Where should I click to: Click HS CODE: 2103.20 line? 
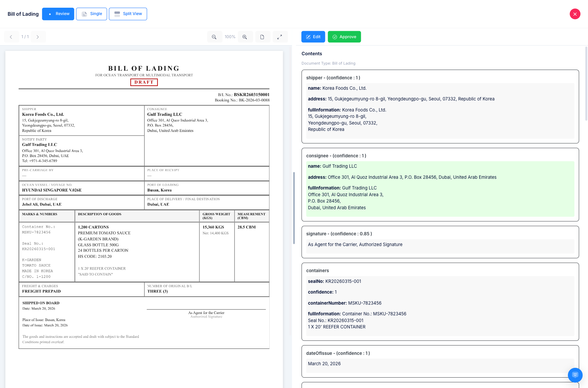click(95, 257)
